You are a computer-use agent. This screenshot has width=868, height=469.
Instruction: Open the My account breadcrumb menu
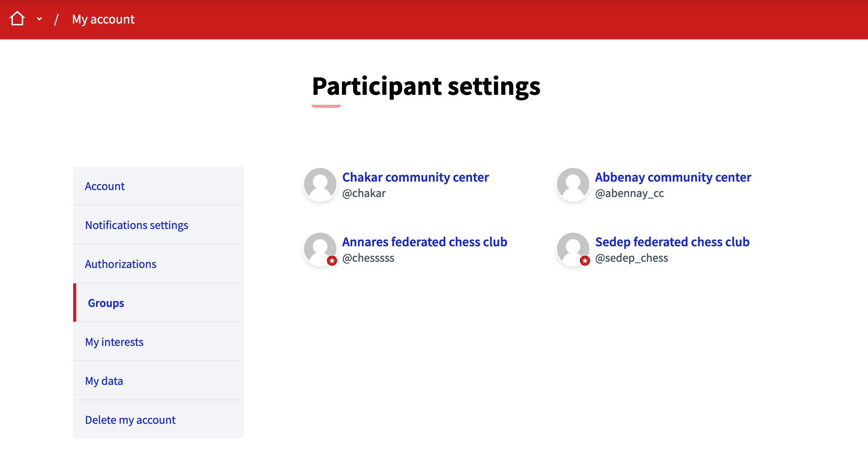click(x=103, y=19)
